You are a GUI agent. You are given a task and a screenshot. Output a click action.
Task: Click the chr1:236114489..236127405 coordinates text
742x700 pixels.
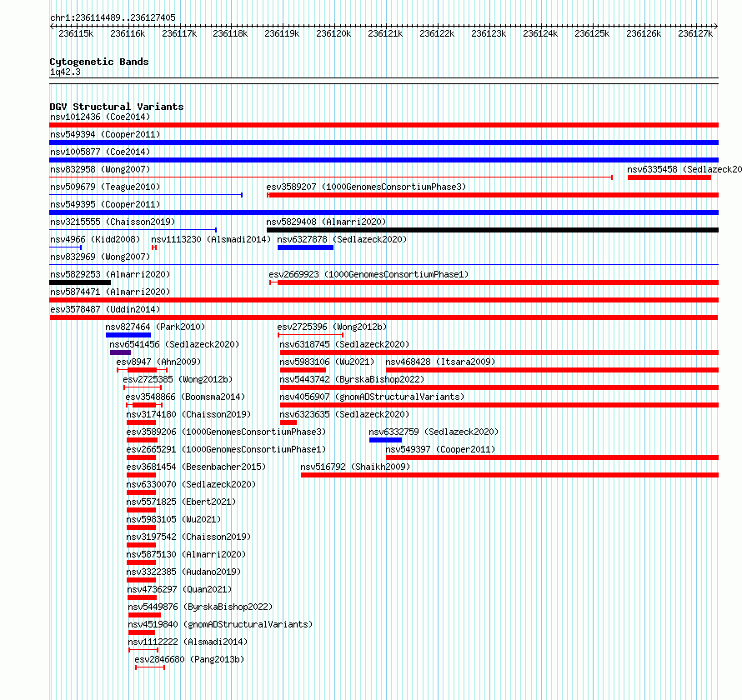coord(113,18)
